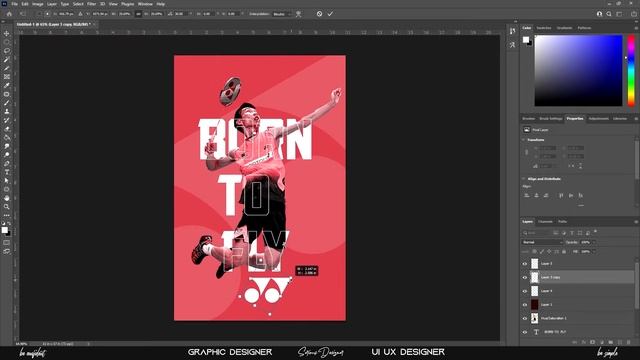Open the File menu

tap(15, 4)
